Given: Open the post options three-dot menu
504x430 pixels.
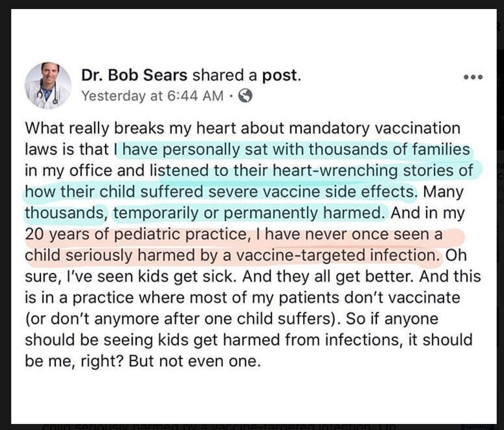Looking at the screenshot, I should coord(473,77).
